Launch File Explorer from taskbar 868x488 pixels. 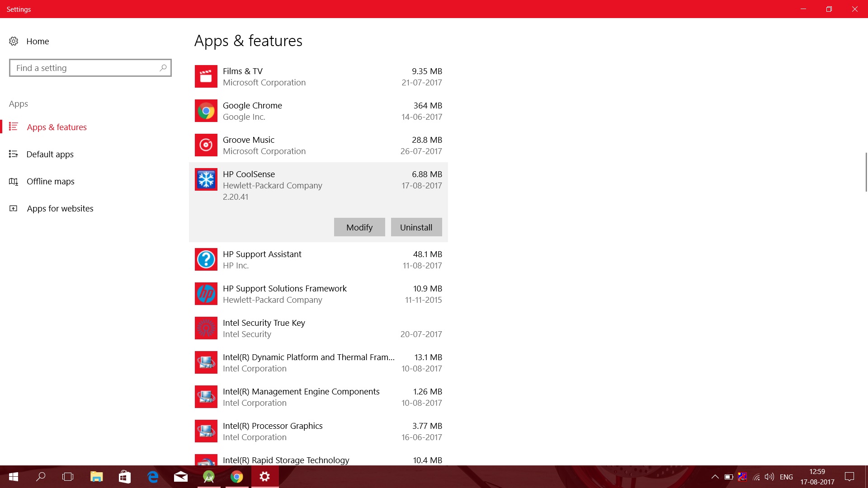pos(96,477)
